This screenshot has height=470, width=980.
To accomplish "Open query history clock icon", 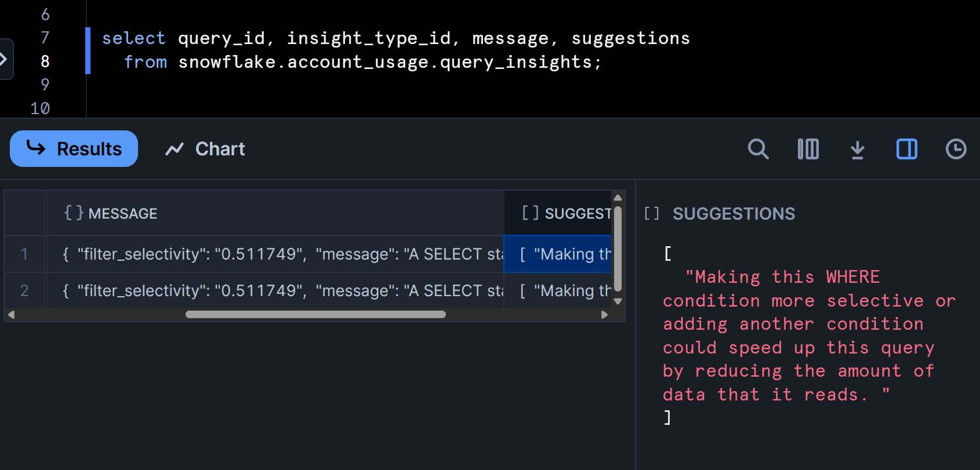I will click(x=956, y=149).
